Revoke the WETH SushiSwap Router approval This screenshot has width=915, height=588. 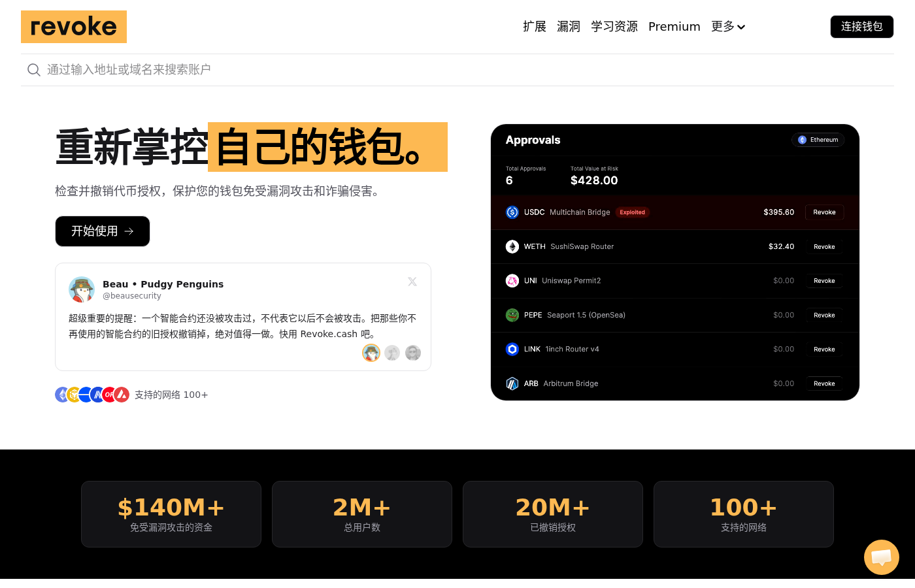(x=824, y=247)
